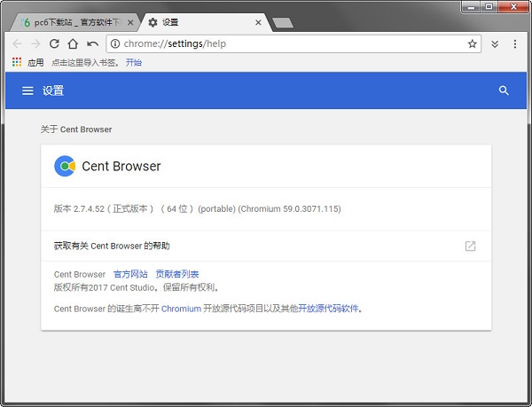
Task: Open a new tab
Action: pyautogui.click(x=282, y=22)
